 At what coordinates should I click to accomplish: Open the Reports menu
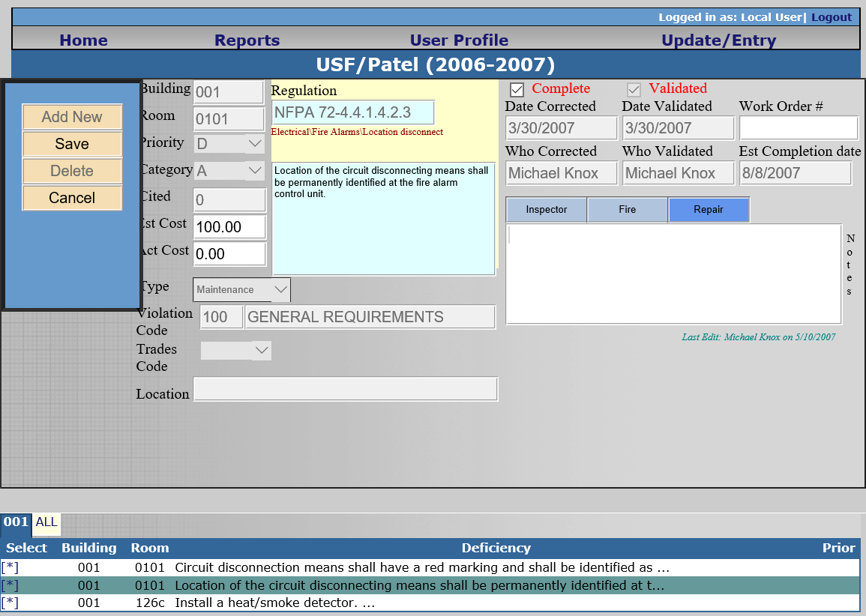pos(247,40)
